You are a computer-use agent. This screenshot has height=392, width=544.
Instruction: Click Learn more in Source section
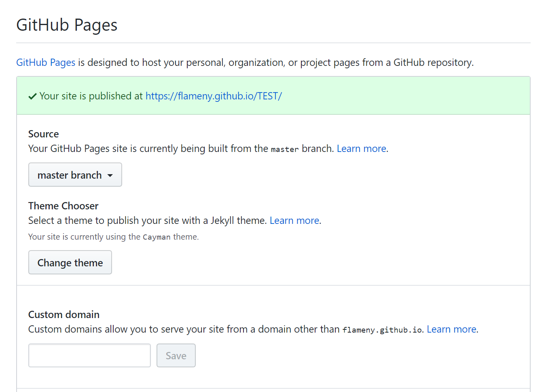(x=362, y=149)
